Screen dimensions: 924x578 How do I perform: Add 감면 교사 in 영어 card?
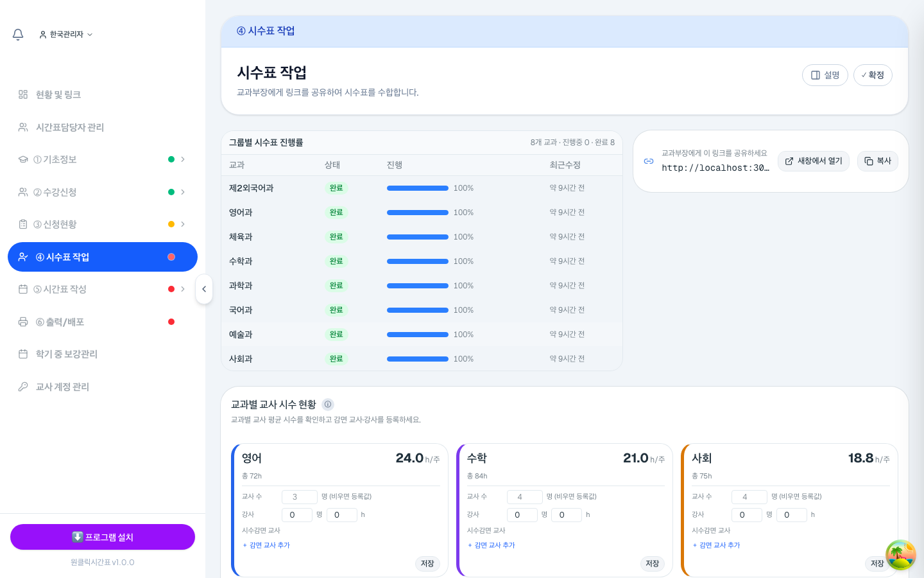266,545
